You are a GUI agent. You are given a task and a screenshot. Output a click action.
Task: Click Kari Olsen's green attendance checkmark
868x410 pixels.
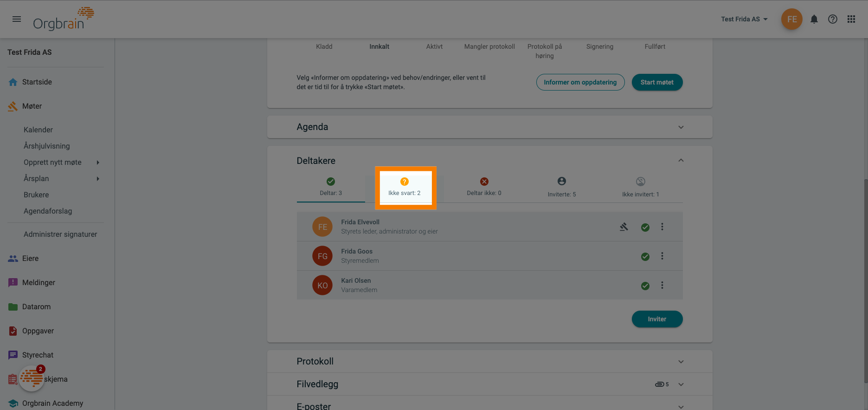tap(645, 286)
